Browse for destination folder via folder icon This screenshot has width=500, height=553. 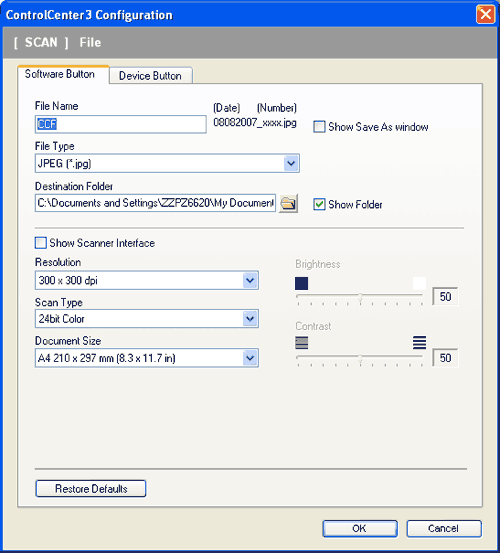(x=288, y=203)
